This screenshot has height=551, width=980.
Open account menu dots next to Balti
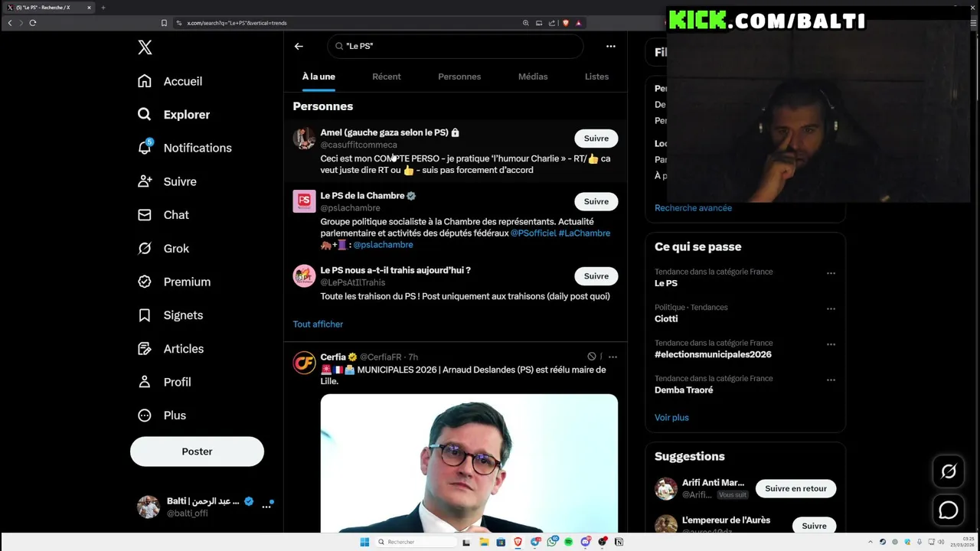pyautogui.click(x=266, y=507)
